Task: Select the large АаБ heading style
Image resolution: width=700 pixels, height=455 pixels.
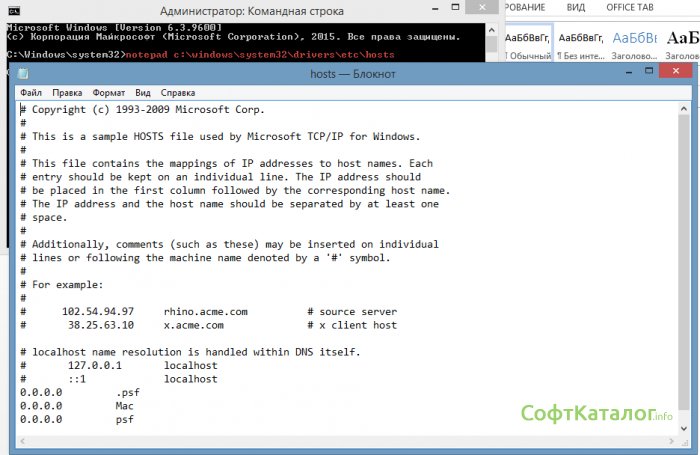Action: click(685, 46)
